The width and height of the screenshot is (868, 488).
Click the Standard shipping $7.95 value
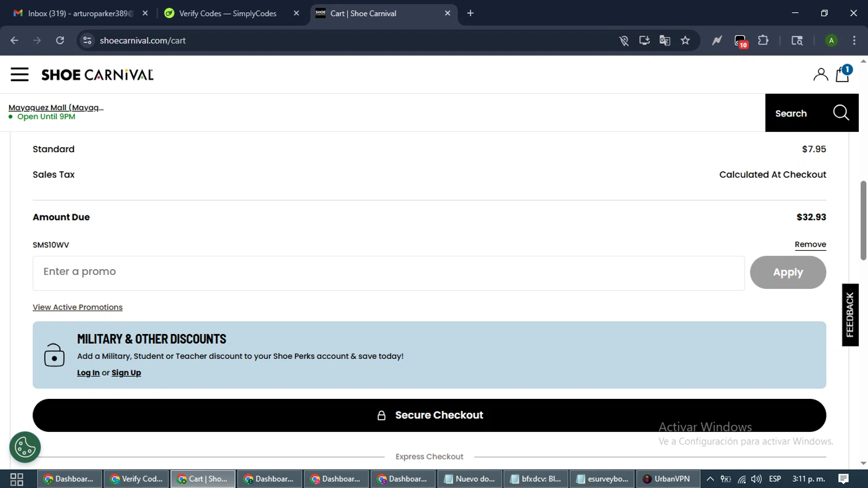(814, 149)
